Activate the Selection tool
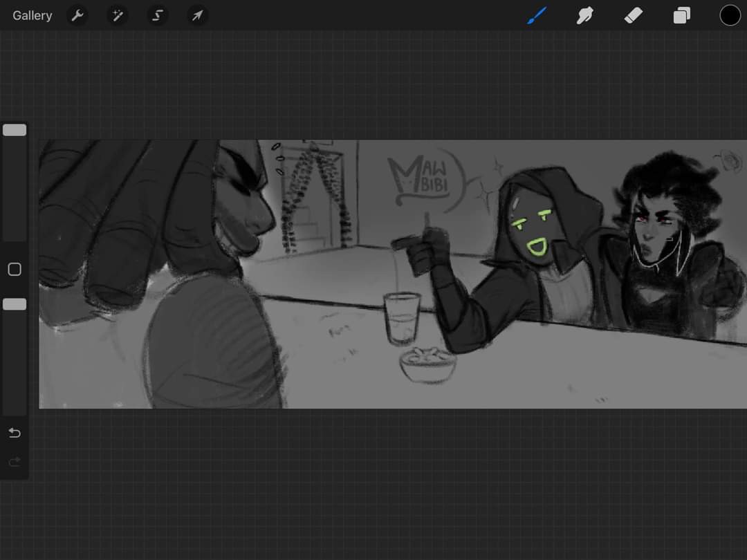Screen dimensions: 747x560 (x=157, y=16)
